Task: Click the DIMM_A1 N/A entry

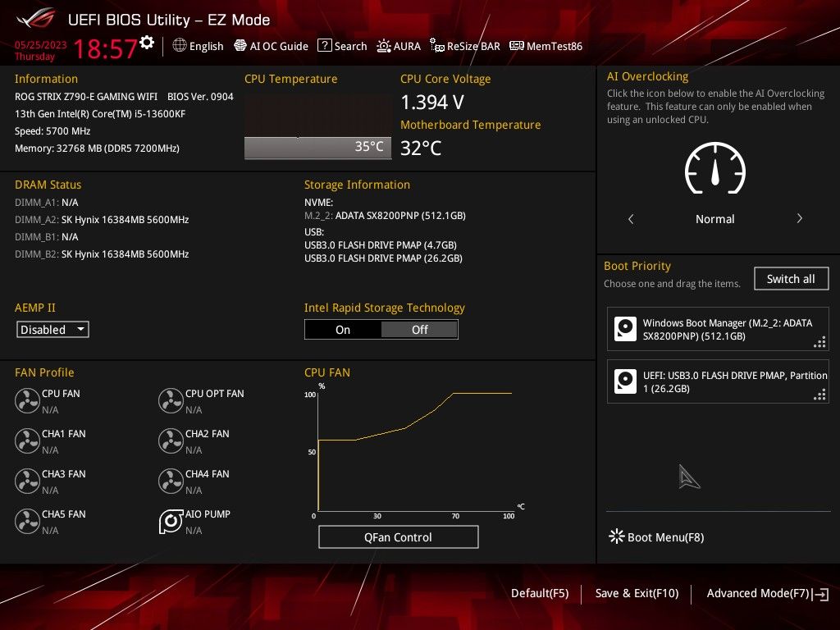Action: 47,203
